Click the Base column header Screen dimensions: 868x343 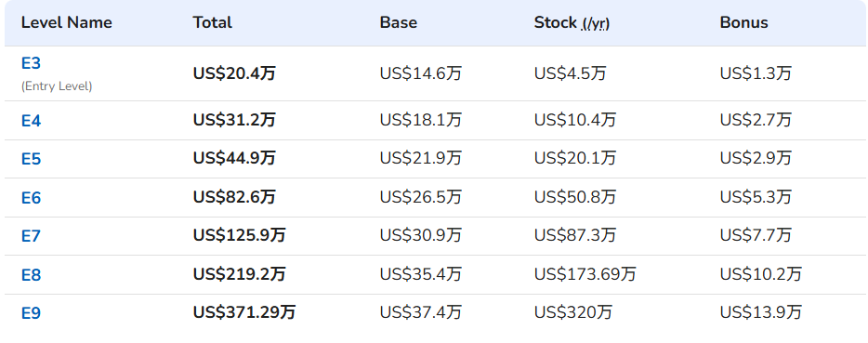click(x=398, y=22)
